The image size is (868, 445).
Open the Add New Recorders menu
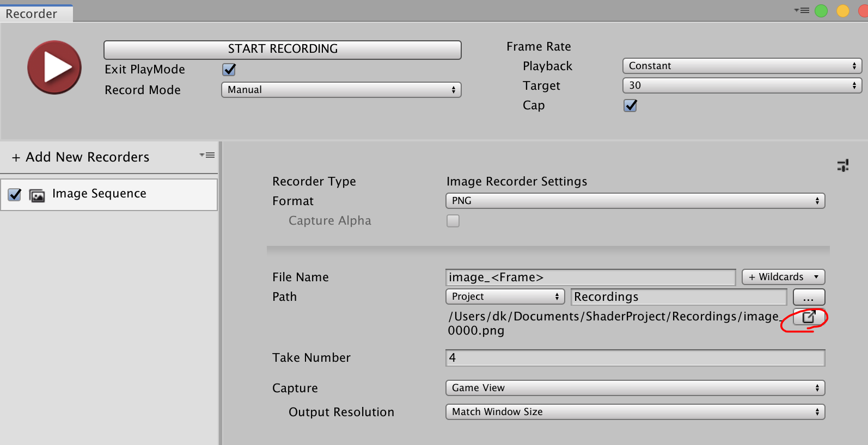81,157
